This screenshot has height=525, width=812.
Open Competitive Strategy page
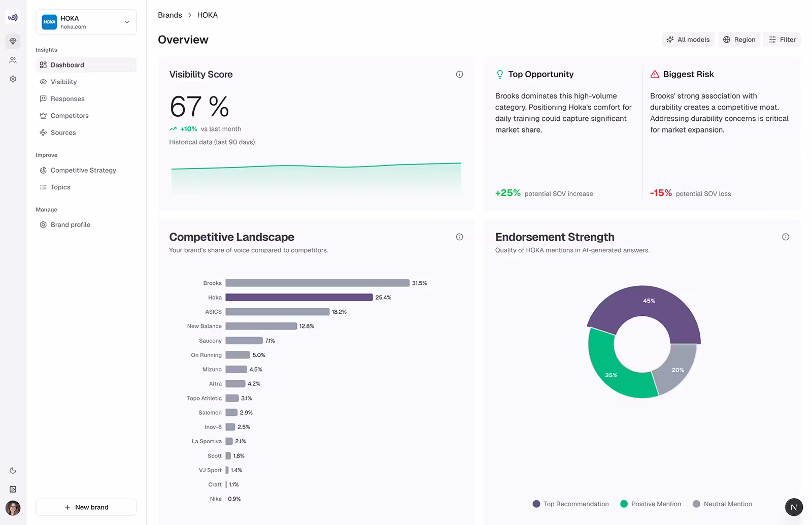[86, 170]
